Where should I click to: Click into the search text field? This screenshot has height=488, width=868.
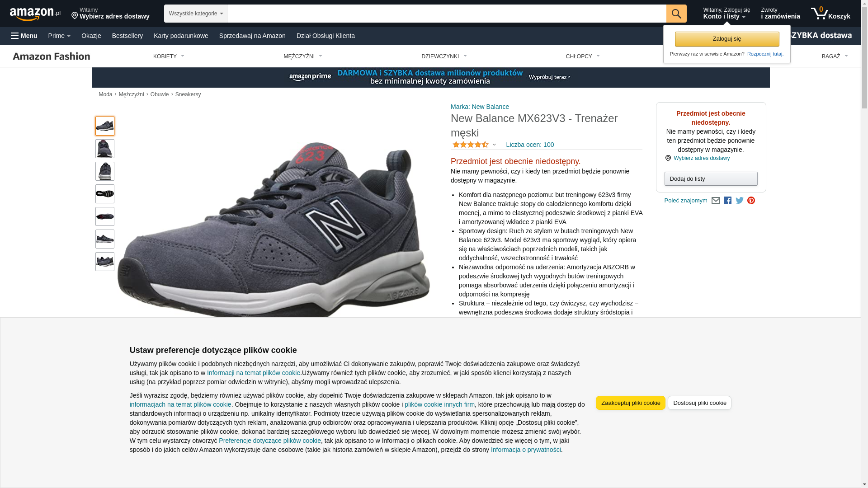coord(447,14)
